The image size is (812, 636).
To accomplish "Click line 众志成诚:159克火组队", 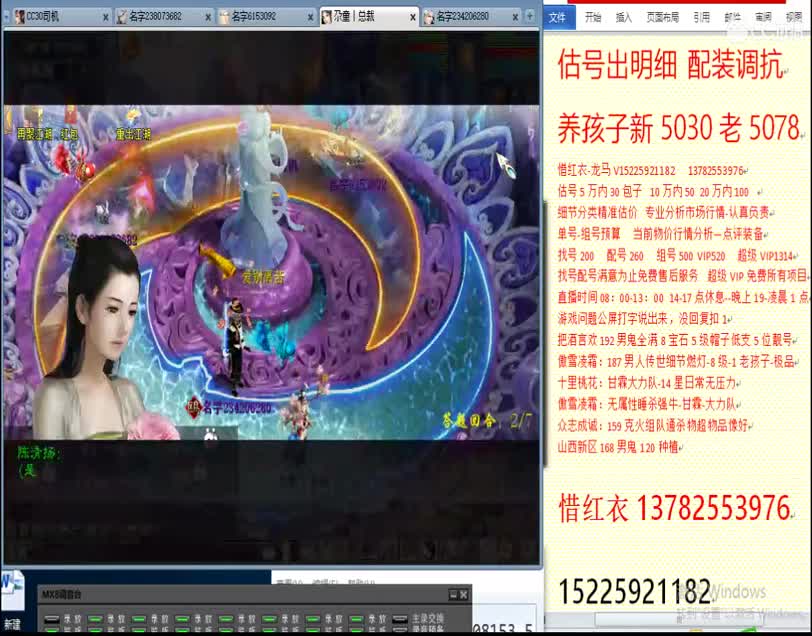I will pyautogui.click(x=652, y=426).
